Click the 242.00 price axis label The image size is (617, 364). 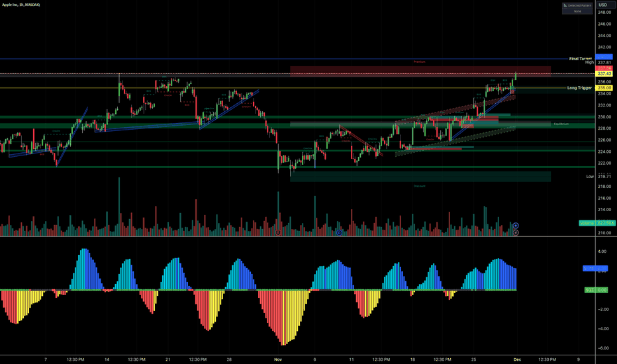604,47
